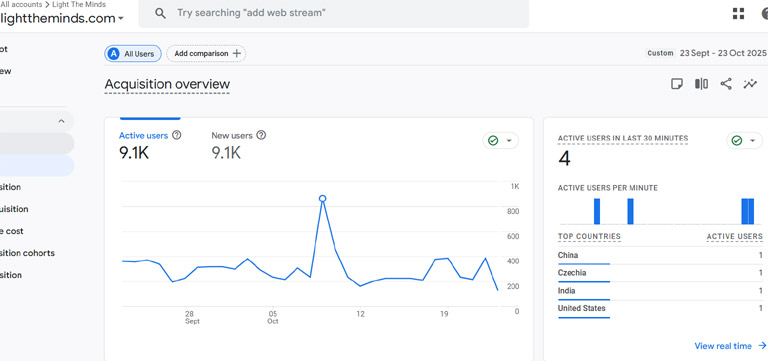The width and height of the screenshot is (768, 361).
Task: Click Light The Minds breadcrumb
Action: (x=79, y=4)
